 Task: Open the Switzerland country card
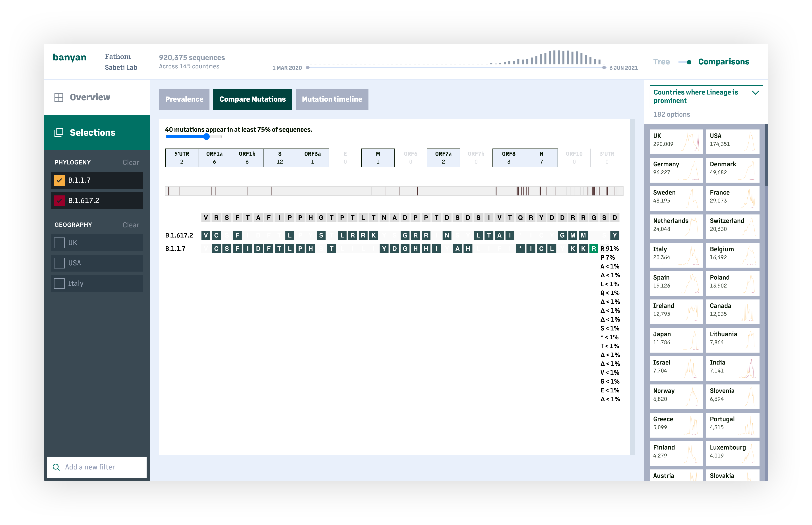pyautogui.click(x=733, y=226)
